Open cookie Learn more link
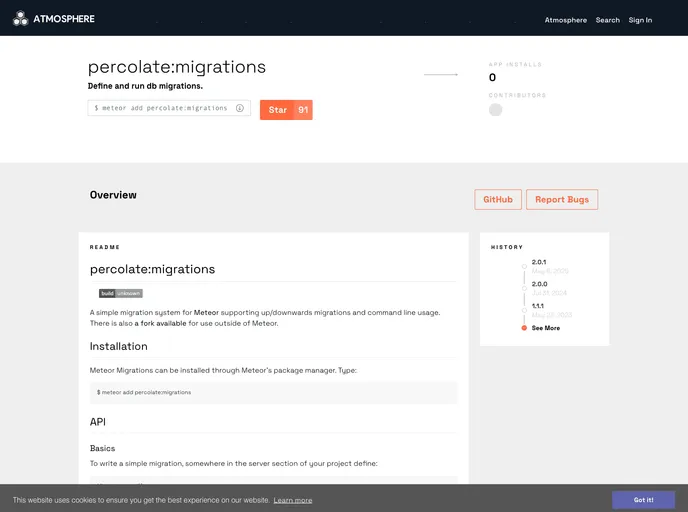 tap(293, 500)
